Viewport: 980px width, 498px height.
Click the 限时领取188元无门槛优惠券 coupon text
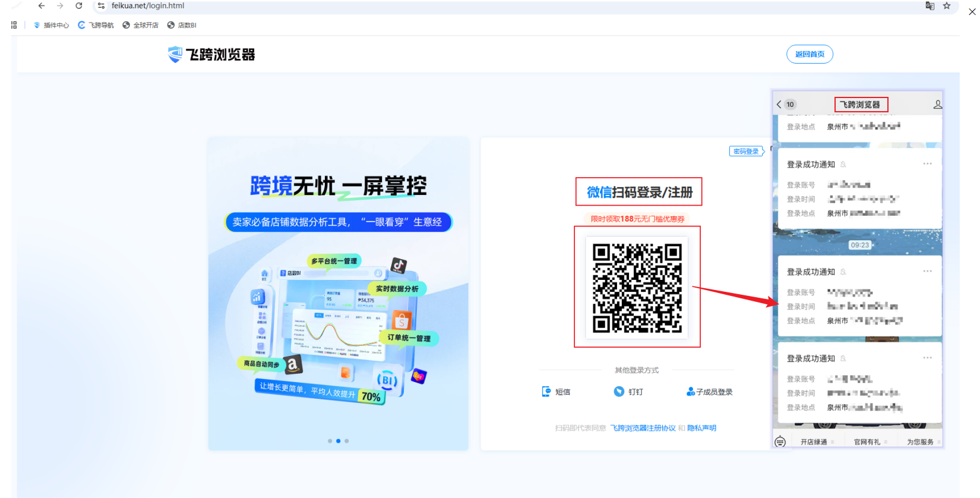click(x=638, y=219)
